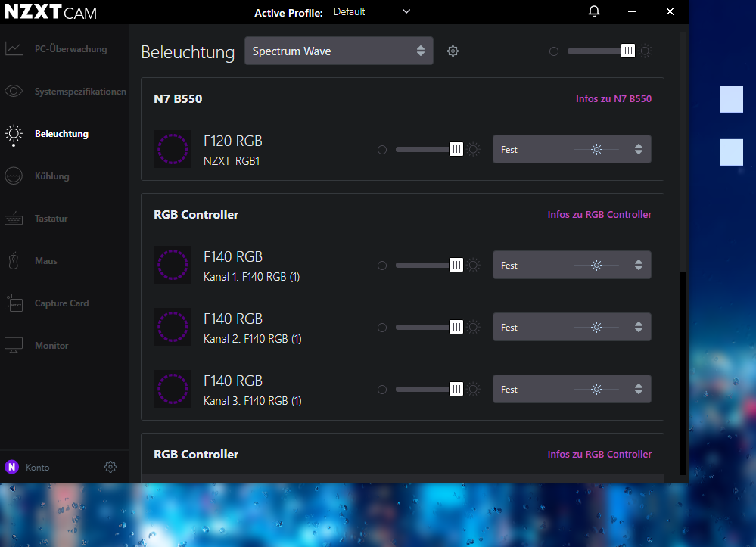Click upper desktop icon right of CAM window
756x547 pixels.
[732, 99]
